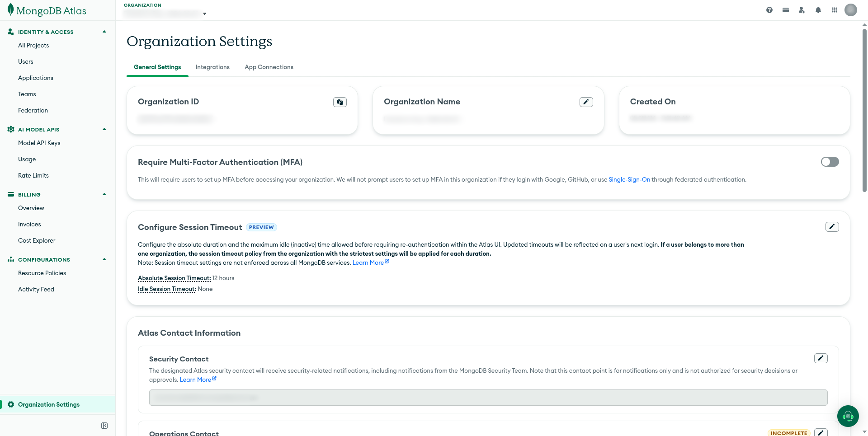Click the AI Model APIs section icon
The height and width of the screenshot is (436, 868).
click(11, 129)
